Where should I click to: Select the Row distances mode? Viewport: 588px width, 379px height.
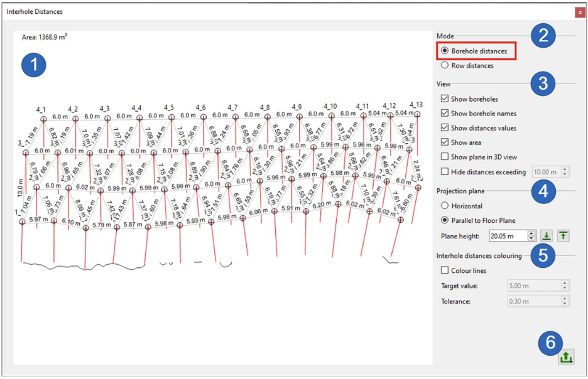tap(445, 65)
